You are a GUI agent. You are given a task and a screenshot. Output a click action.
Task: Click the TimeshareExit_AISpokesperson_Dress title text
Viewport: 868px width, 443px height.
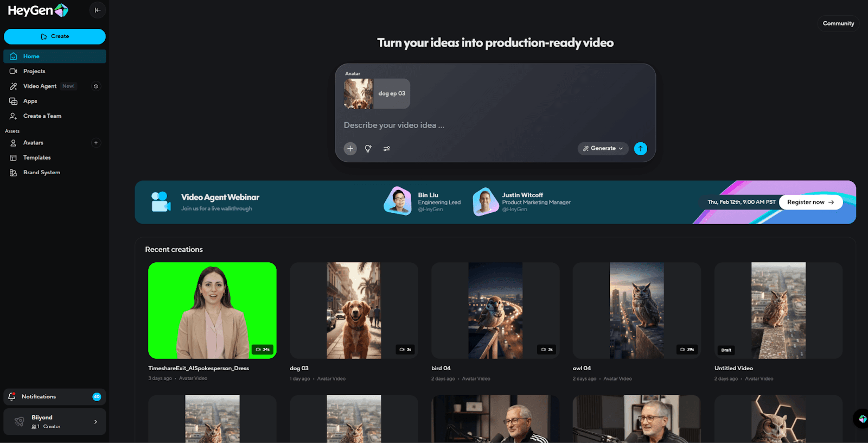pyautogui.click(x=199, y=369)
